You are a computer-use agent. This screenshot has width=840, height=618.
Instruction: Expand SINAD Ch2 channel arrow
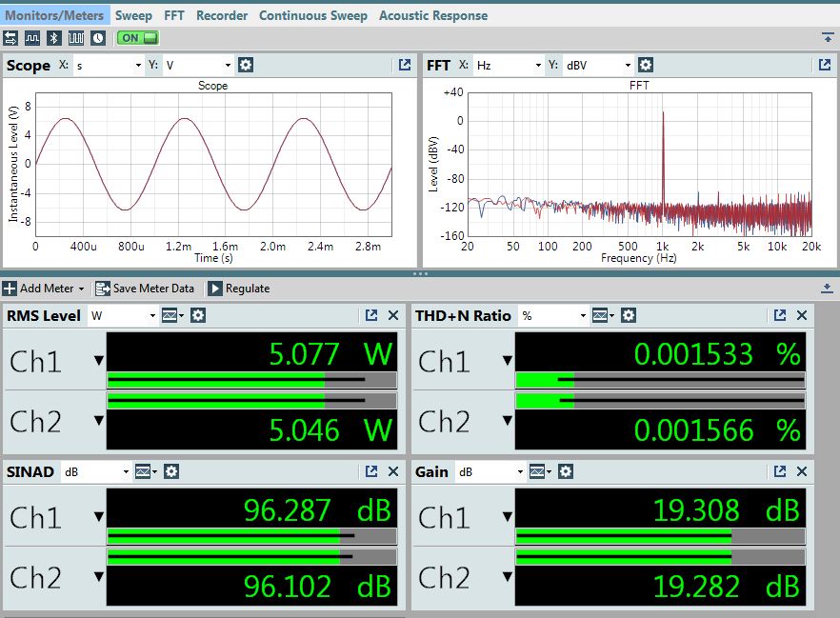click(x=99, y=577)
